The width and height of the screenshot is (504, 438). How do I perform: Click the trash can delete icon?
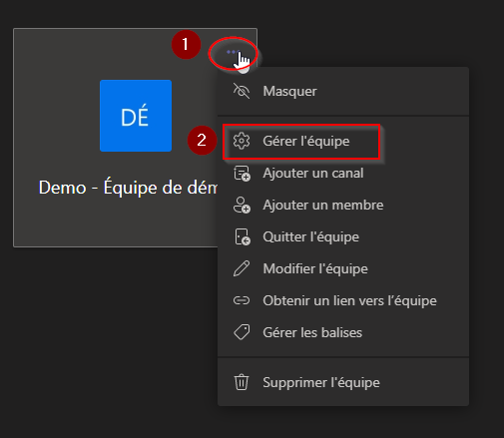pos(242,382)
